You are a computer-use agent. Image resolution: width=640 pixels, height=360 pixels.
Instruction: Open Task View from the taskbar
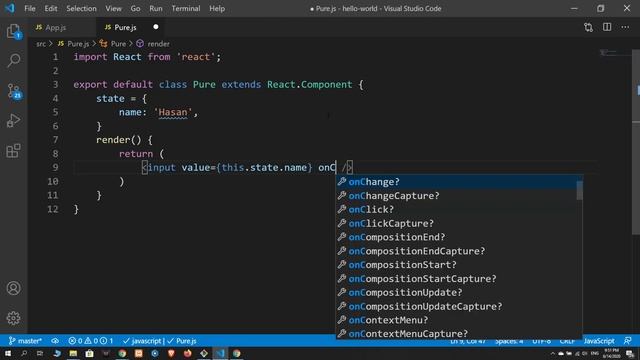click(x=40, y=353)
